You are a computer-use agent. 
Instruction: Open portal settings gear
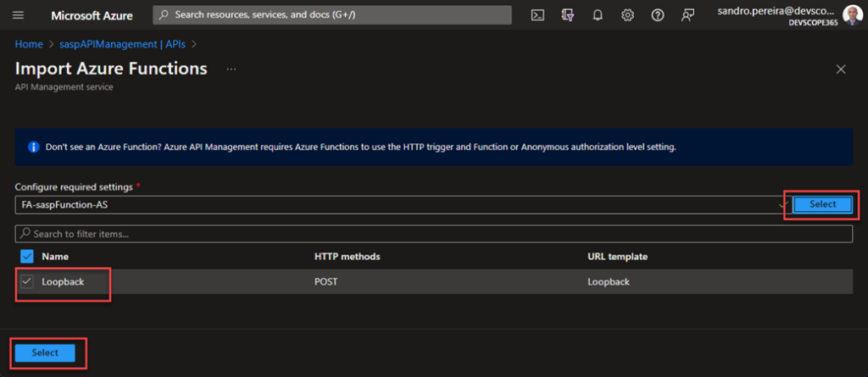pyautogui.click(x=627, y=15)
